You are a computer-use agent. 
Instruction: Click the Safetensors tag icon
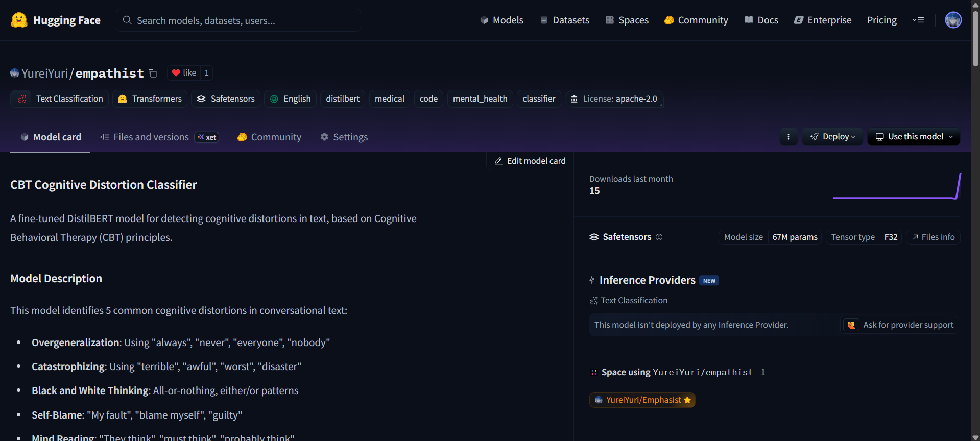click(x=201, y=99)
